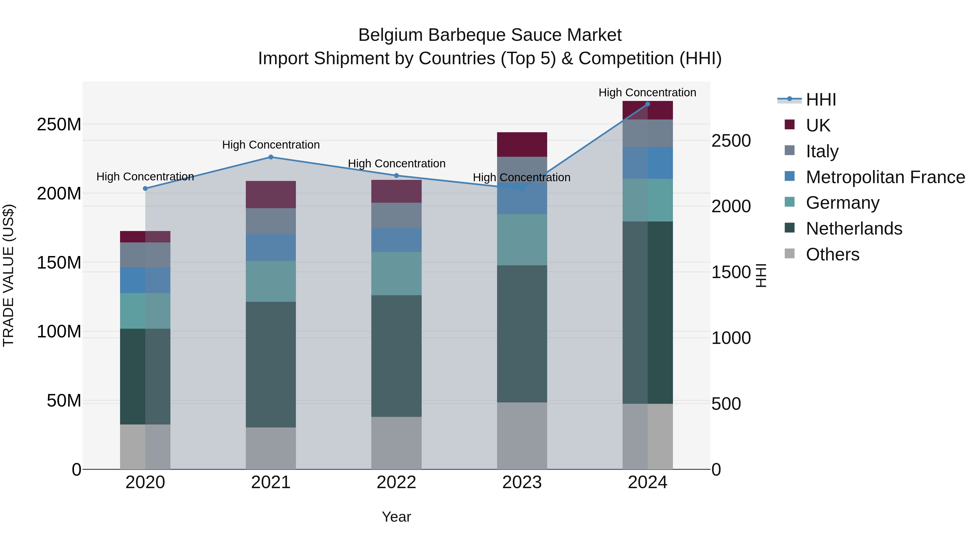This screenshot has width=980, height=551.
Task: Click the High Concentration label near 2023
Action: pyautogui.click(x=522, y=177)
